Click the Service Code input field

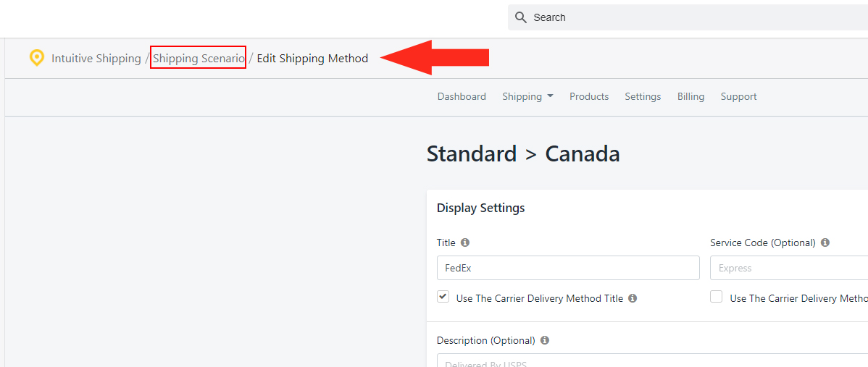(x=788, y=268)
